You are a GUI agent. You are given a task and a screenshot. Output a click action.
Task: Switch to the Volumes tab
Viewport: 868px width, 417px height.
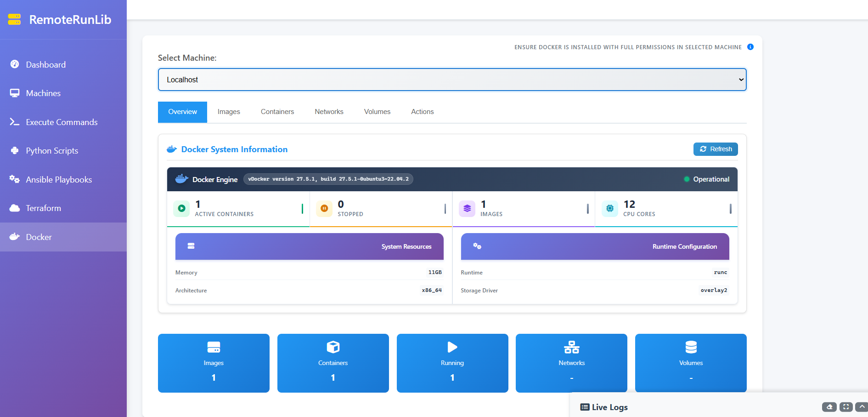tap(377, 112)
